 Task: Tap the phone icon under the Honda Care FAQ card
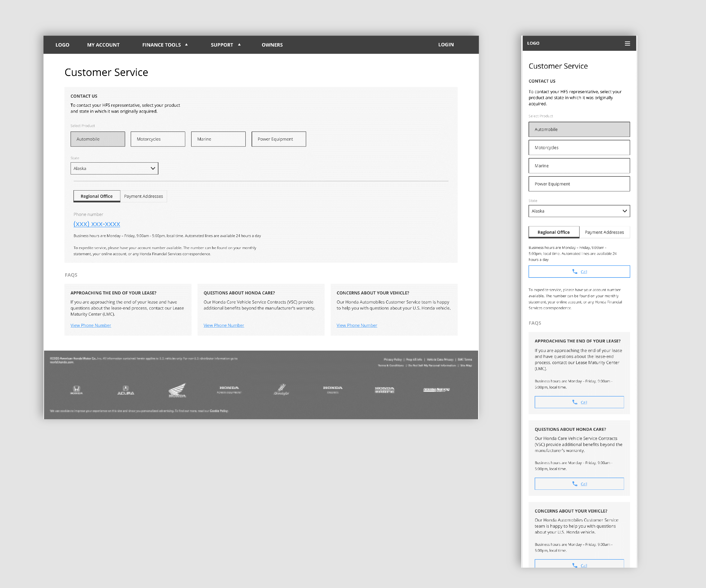coord(575,484)
